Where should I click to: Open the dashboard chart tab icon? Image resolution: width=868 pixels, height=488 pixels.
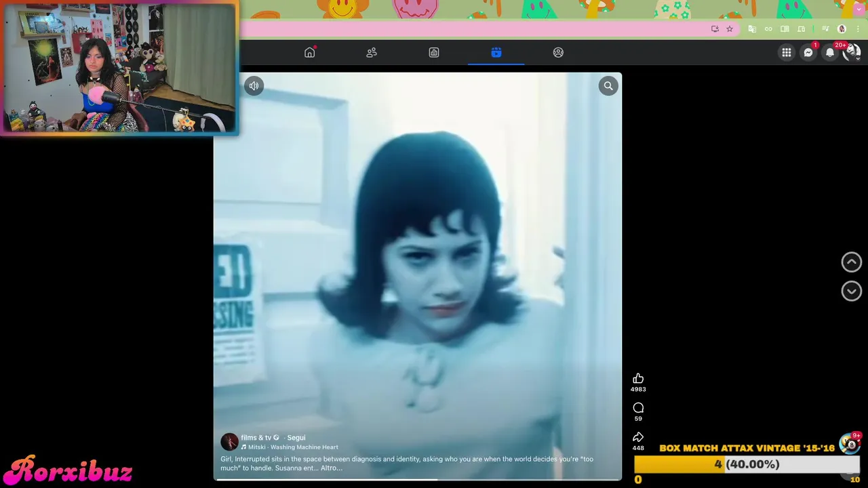[x=434, y=52]
